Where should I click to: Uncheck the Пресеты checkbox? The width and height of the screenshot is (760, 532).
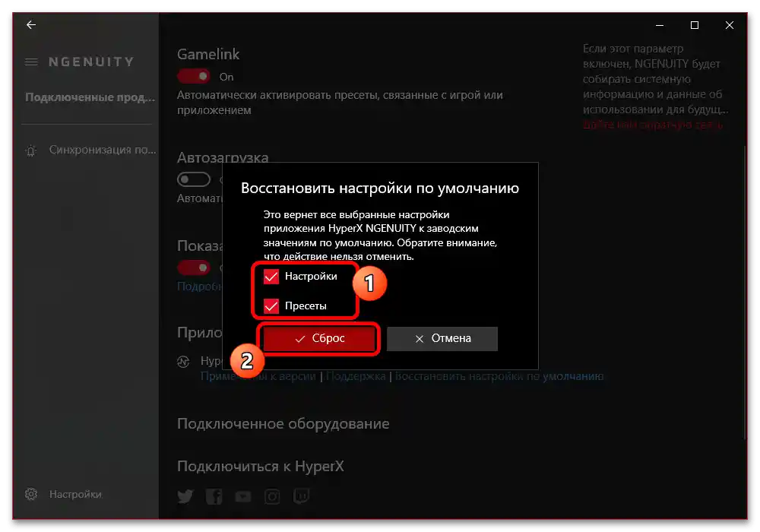click(271, 306)
